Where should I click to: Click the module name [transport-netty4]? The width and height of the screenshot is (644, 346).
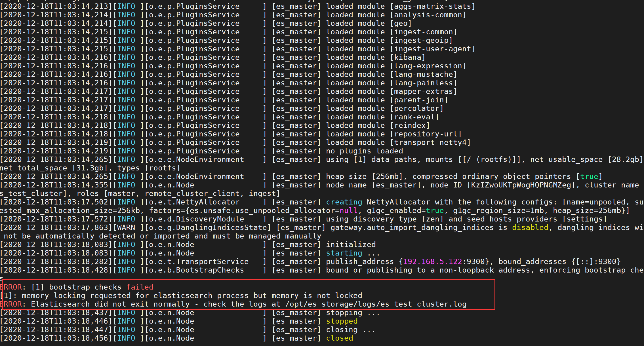click(x=430, y=142)
